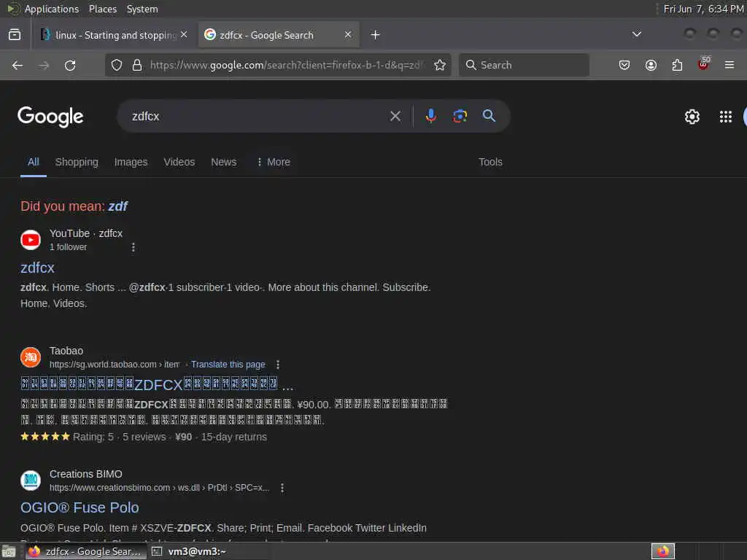Select the All results tab

(x=34, y=162)
